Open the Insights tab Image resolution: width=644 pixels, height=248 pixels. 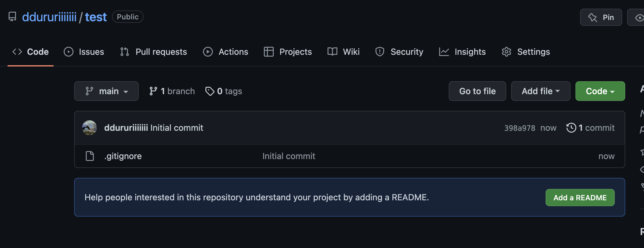[463, 52]
